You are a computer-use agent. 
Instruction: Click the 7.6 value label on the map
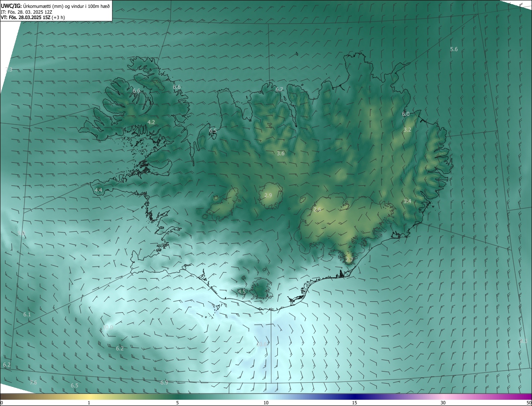(x=33, y=382)
